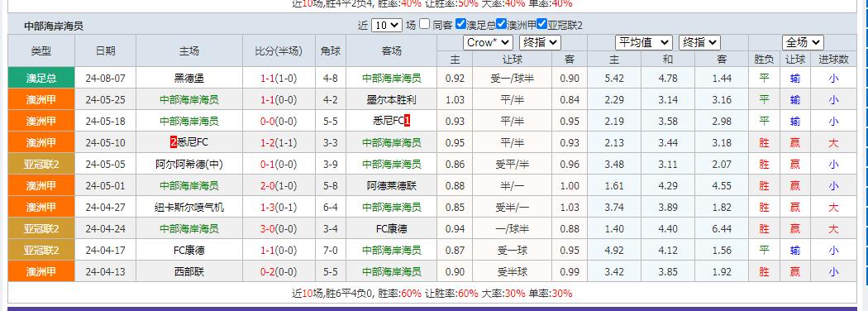Click 澳洲甲 type cell in the 24-05-25 row

click(41, 100)
